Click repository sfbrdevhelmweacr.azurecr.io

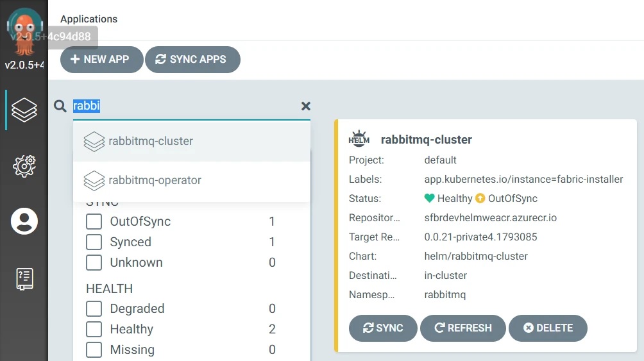[x=491, y=217]
